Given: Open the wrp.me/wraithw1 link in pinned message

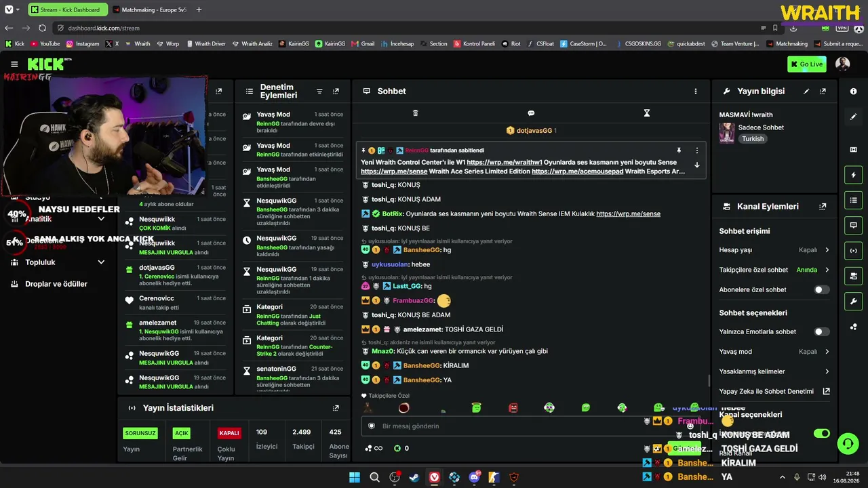Looking at the screenshot, I should coord(505,163).
